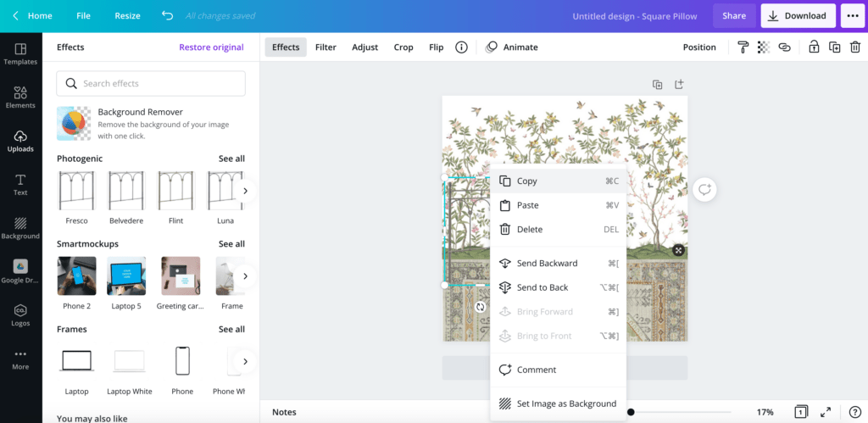Open the More sidebar options
Screen dimensions: 868x423
click(20, 359)
